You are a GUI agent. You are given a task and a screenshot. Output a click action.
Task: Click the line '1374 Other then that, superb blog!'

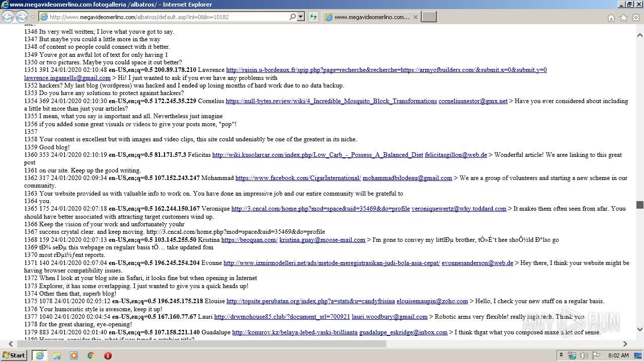pyautogui.click(x=70, y=294)
